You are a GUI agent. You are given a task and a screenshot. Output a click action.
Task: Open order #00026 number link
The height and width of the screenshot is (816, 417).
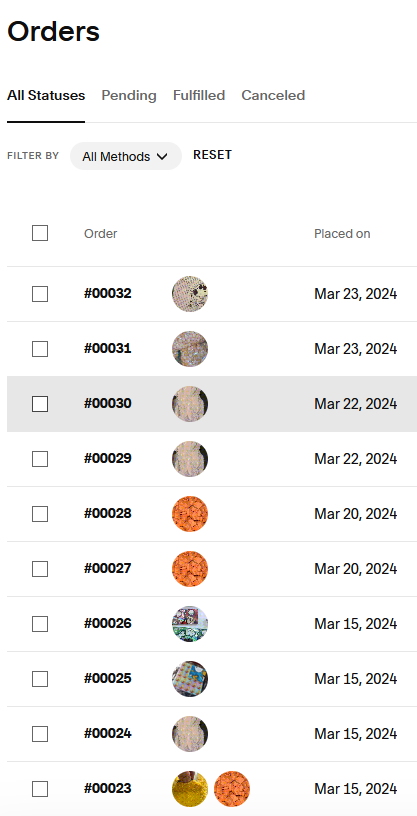coord(108,623)
